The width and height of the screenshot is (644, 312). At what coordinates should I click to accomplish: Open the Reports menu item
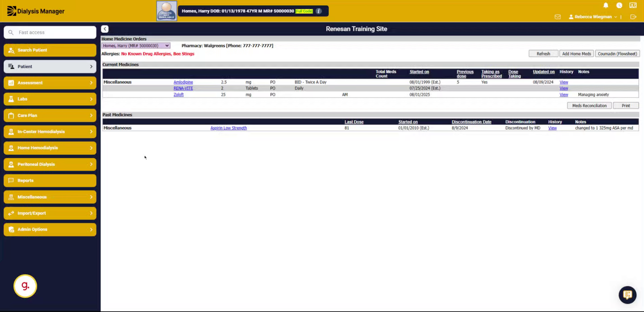tap(50, 181)
